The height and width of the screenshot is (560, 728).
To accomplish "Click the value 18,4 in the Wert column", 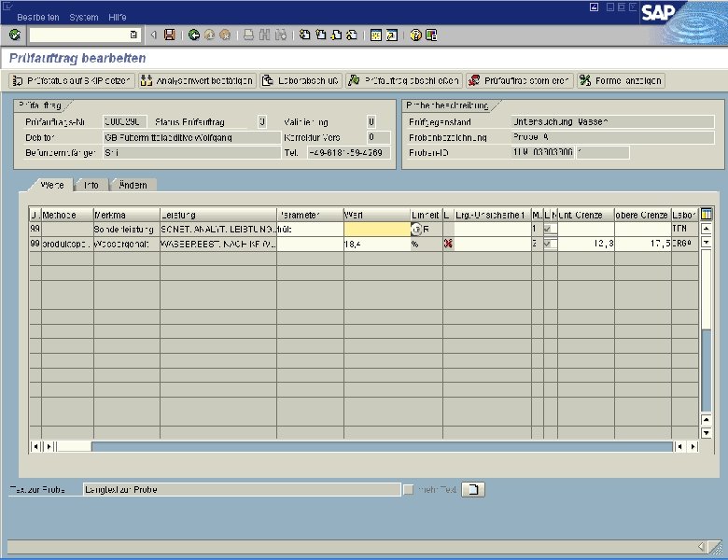I will (x=353, y=244).
